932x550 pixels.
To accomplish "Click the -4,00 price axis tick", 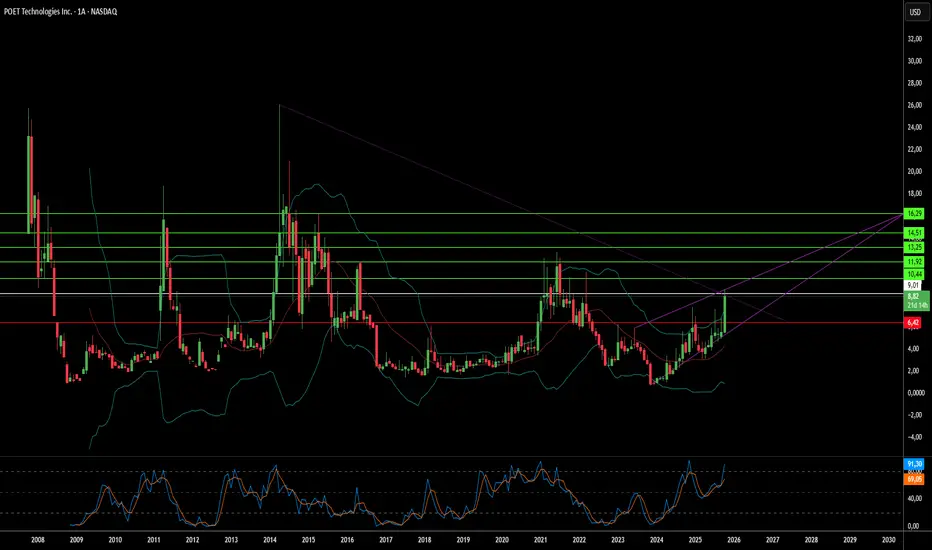I will 915,437.
